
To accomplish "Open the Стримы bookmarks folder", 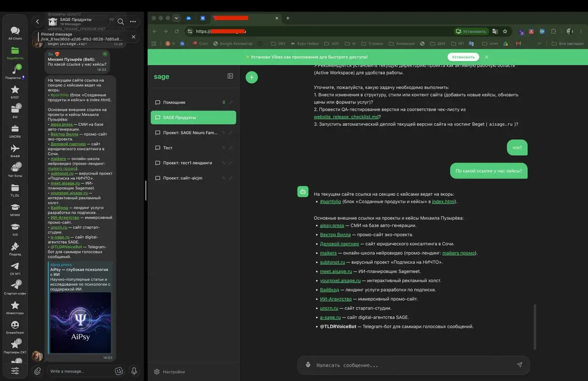I will (x=372, y=44).
